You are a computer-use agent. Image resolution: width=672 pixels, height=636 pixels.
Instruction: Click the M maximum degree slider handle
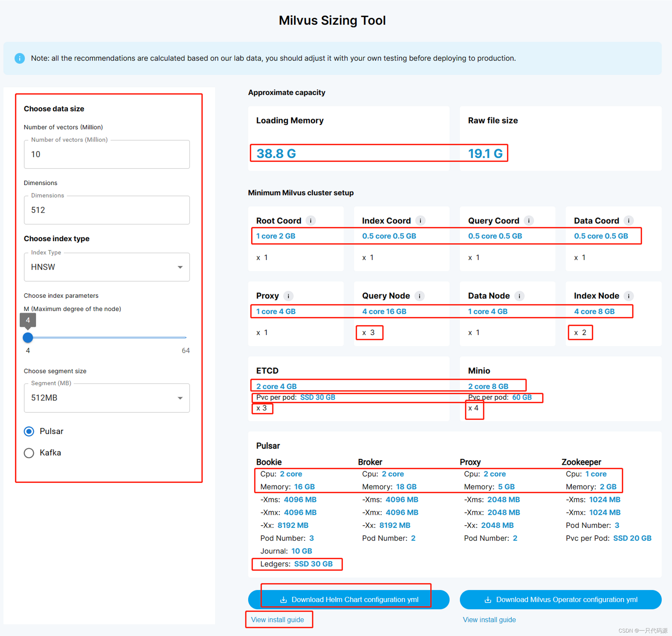(x=28, y=338)
